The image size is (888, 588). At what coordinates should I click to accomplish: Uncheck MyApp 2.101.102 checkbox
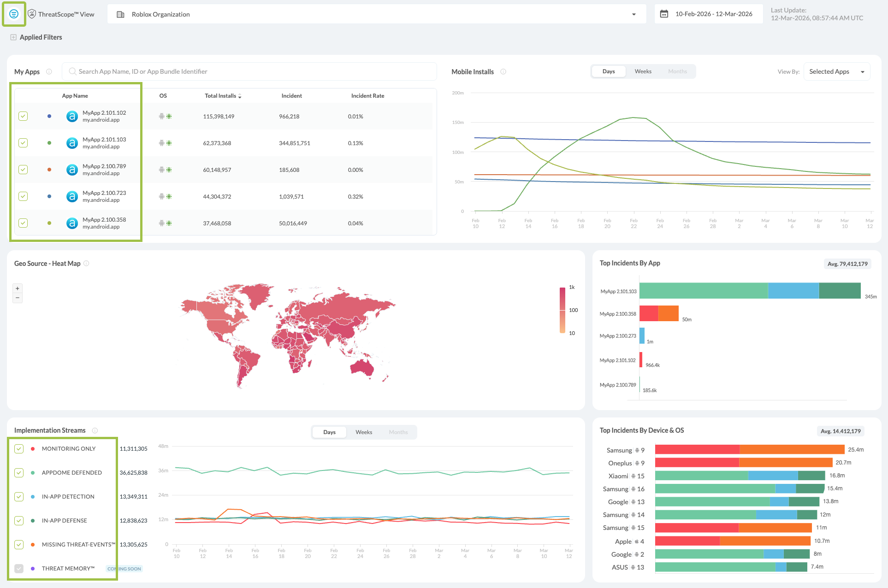click(23, 116)
